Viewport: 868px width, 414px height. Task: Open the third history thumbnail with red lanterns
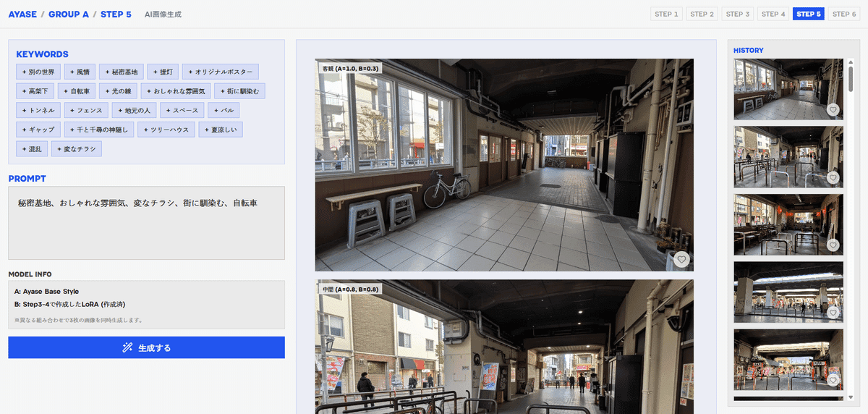tap(788, 224)
